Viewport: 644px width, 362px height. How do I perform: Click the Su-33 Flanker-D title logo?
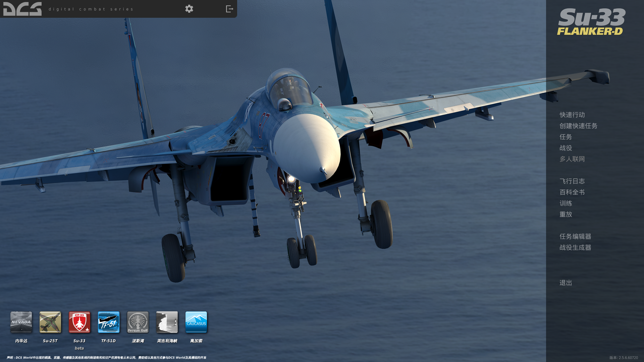click(x=591, y=22)
